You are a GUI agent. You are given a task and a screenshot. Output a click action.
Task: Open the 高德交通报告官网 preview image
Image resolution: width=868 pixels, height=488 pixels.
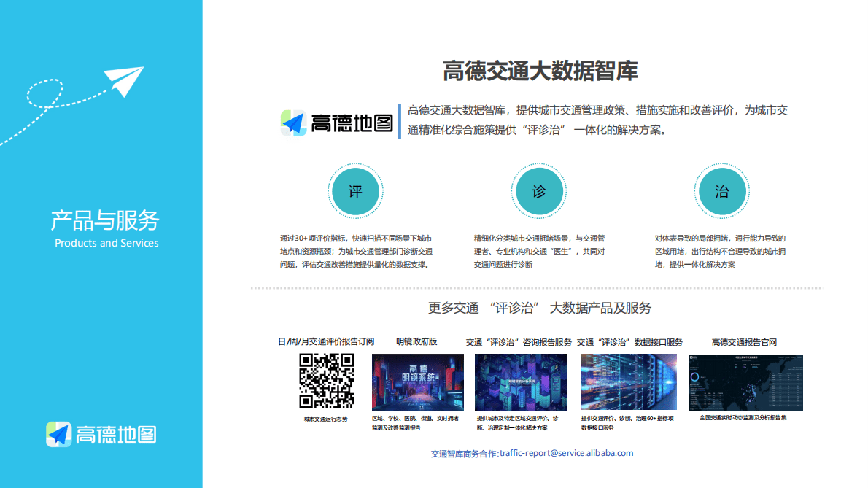(x=748, y=382)
